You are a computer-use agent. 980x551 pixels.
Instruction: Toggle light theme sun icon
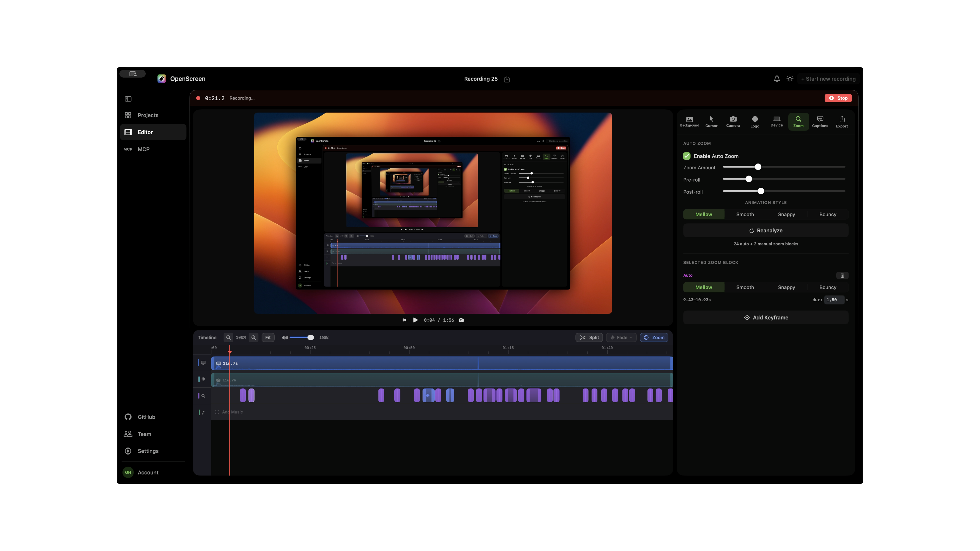(x=790, y=79)
